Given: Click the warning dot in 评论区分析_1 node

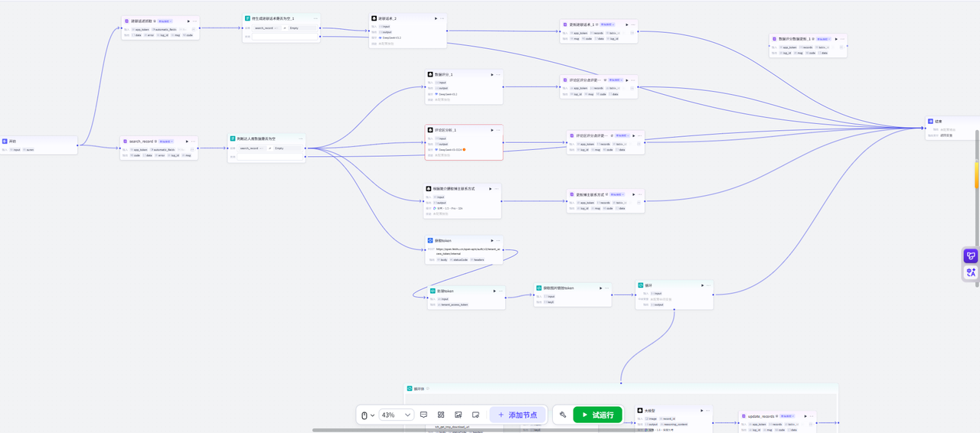Looking at the screenshot, I should coord(464,149).
